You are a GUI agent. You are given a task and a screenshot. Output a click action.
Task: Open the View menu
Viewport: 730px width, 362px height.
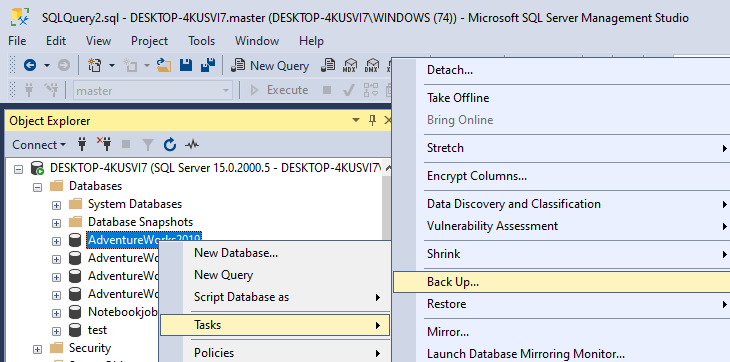pos(98,41)
